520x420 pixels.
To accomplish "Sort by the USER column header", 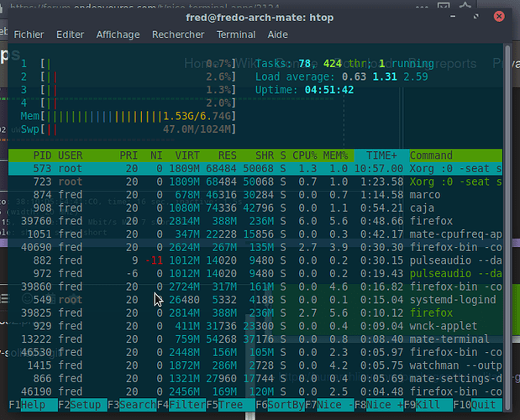I will (x=71, y=155).
